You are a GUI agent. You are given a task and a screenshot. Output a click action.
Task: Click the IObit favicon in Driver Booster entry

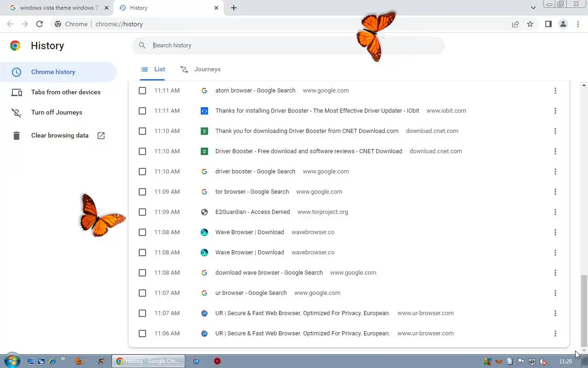tap(204, 110)
